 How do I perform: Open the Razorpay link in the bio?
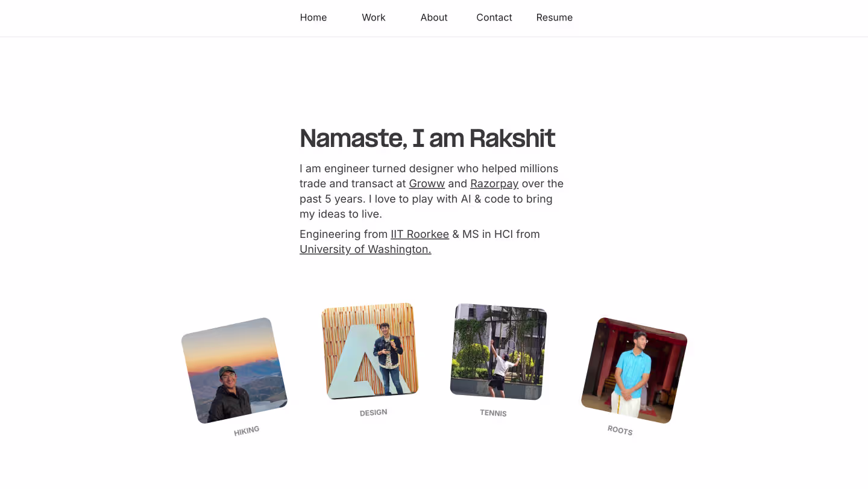[494, 184]
